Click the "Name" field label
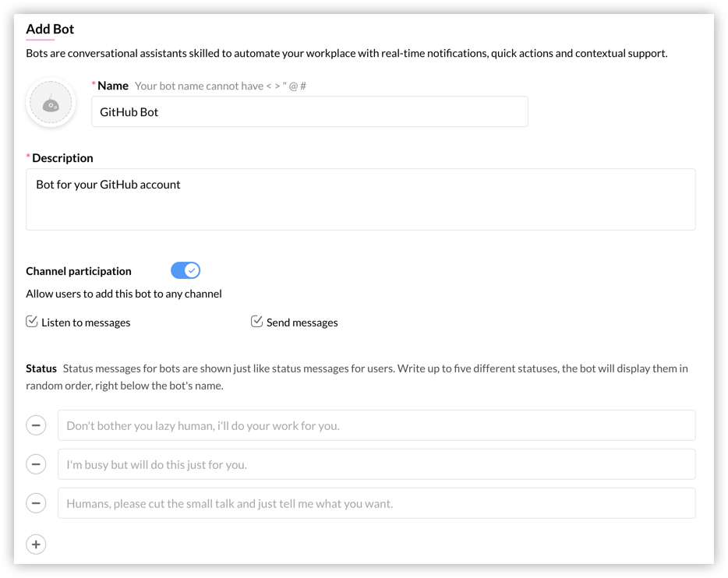Image resolution: width=728 pixels, height=578 pixels. click(x=113, y=86)
